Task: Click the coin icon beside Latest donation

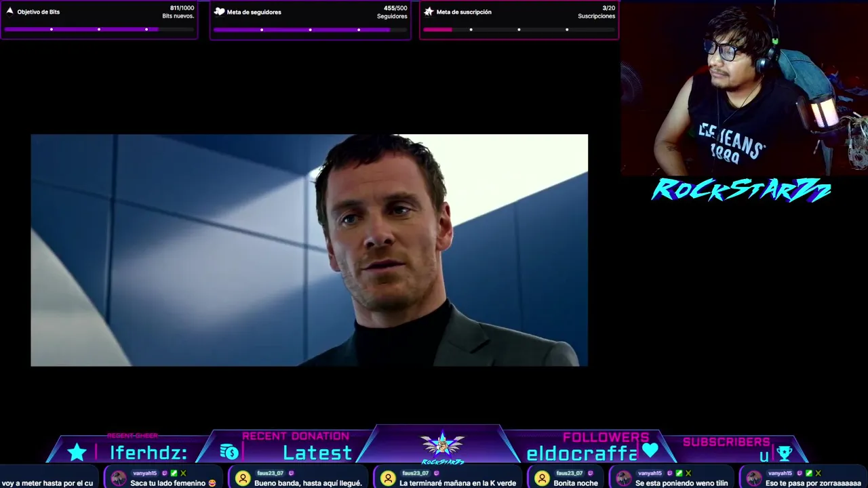Action: [x=229, y=452]
